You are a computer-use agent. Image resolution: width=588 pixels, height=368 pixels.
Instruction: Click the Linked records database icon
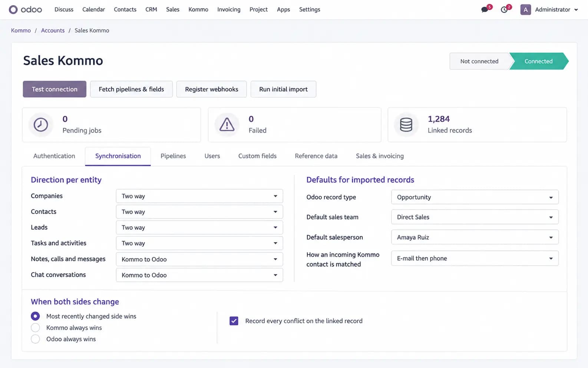pyautogui.click(x=406, y=125)
